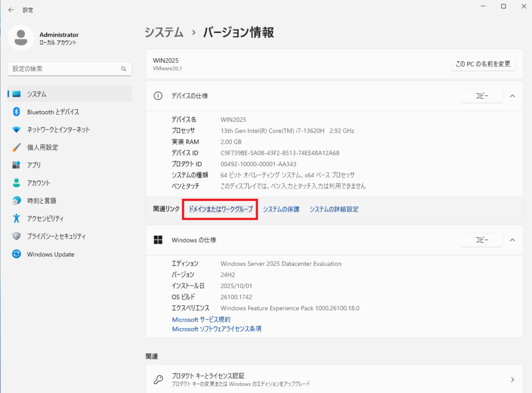Open 時刻と言語 globe clock icon
Screen dimensions: 532x393
click(x=16, y=200)
